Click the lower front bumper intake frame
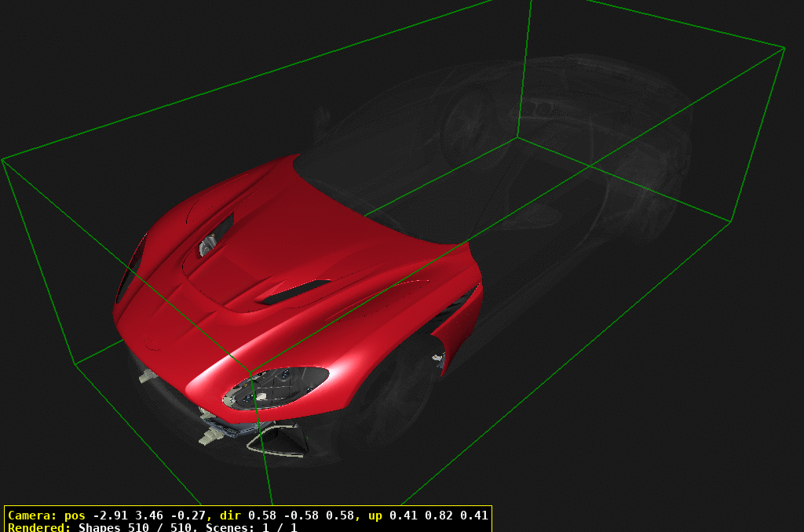This screenshot has width=804, height=532. tap(275, 441)
